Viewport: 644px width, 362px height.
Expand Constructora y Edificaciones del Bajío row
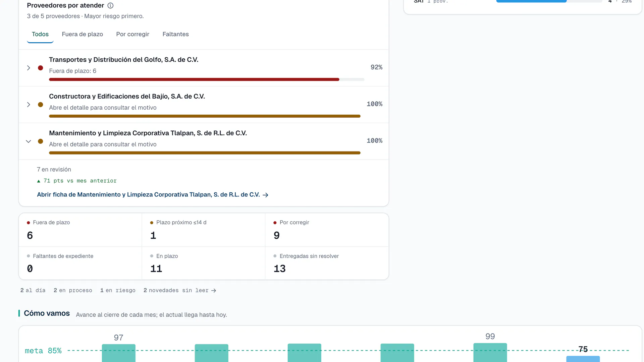click(29, 105)
